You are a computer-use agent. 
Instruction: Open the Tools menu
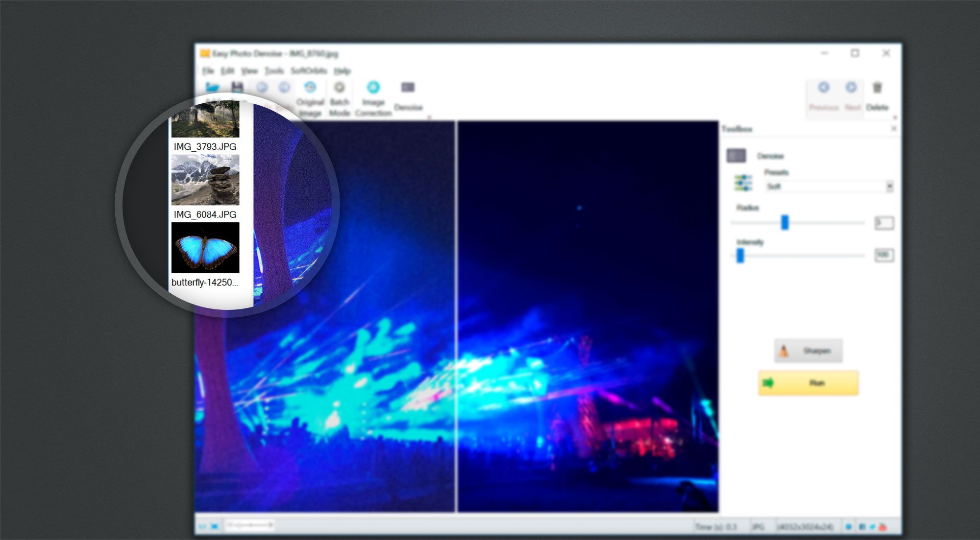[274, 71]
